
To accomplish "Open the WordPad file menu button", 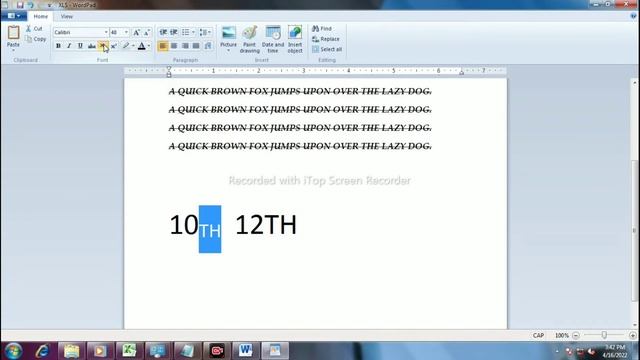I will coord(14,16).
